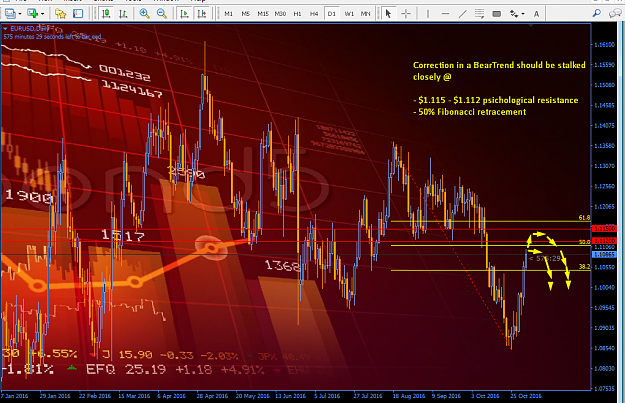This screenshot has width=625, height=403.
Task: Select the Horizontal Line drawing tool
Action: tap(445, 14)
